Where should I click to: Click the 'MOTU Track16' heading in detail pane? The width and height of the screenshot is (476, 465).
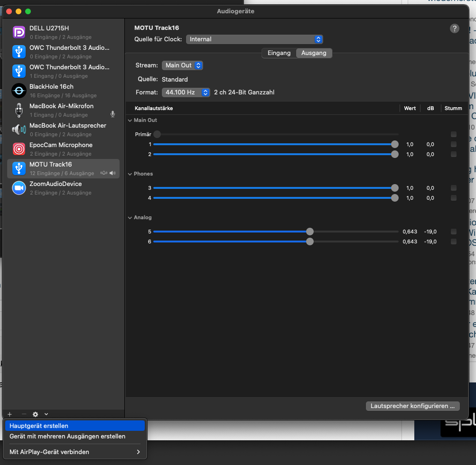157,28
